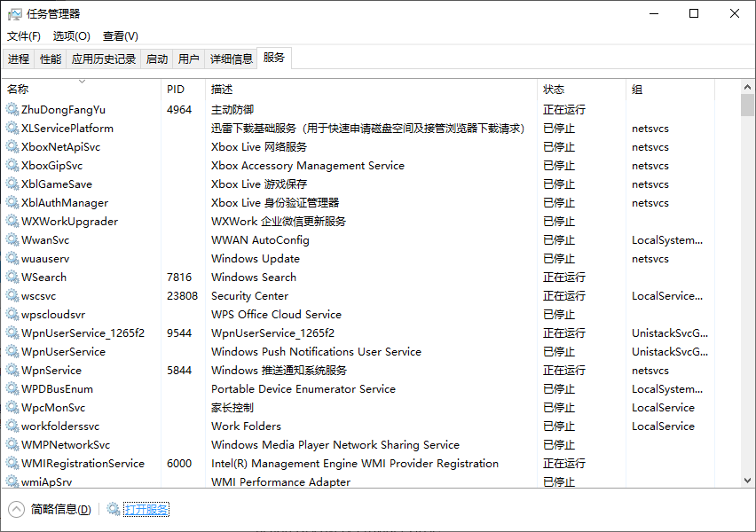
Task: Open the 文件(F) menu
Action: [x=23, y=35]
